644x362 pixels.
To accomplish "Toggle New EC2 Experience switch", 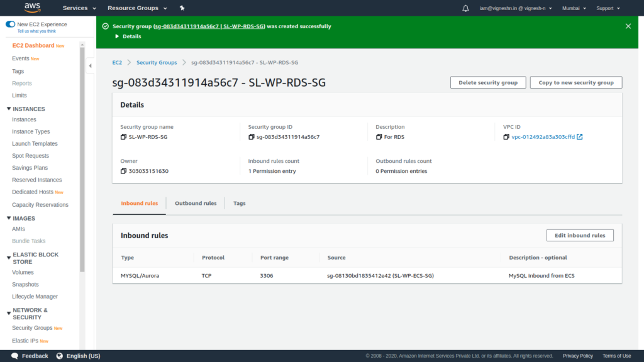I will (10, 25).
